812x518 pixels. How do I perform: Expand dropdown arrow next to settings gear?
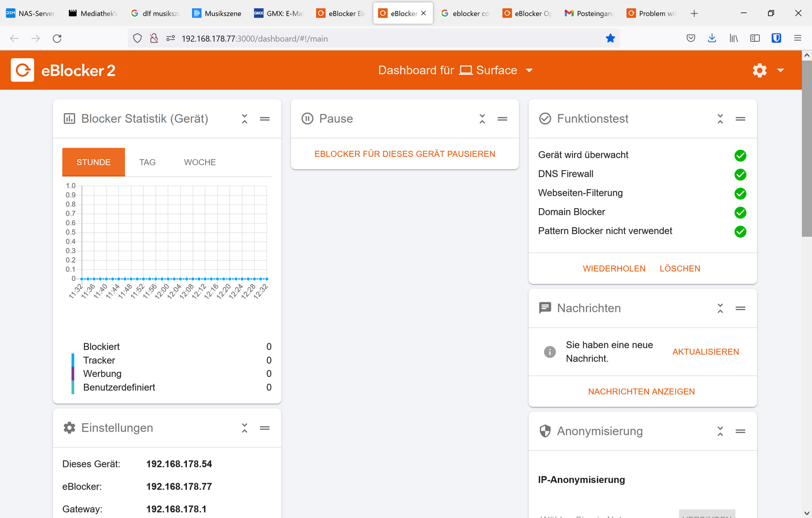780,71
